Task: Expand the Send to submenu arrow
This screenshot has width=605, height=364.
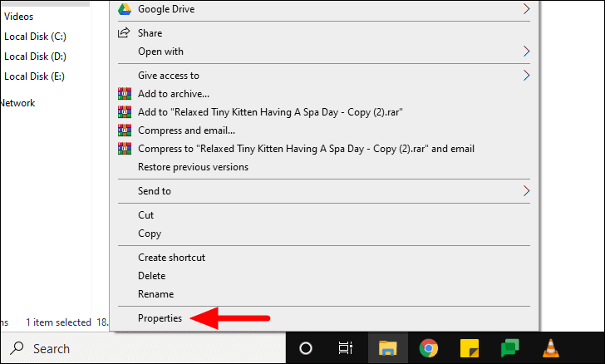Action: tap(526, 190)
